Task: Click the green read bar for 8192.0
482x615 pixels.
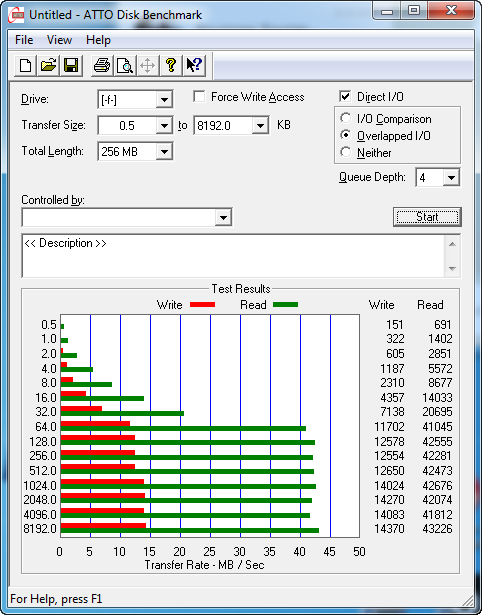Action: click(189, 531)
